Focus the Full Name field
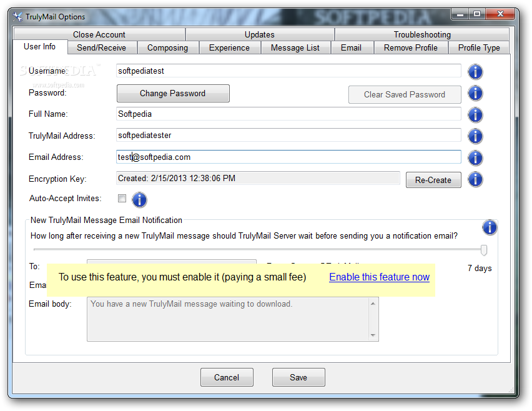 click(x=288, y=114)
